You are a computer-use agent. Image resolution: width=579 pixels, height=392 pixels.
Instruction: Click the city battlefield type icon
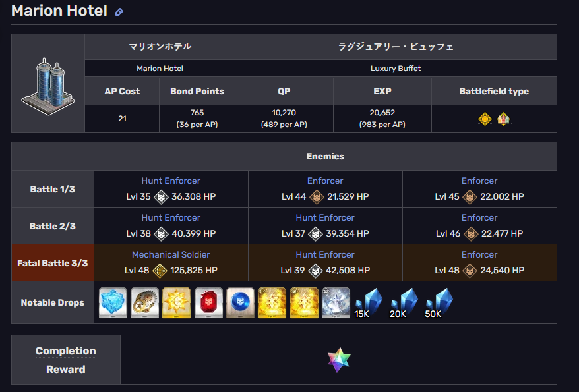[x=503, y=119]
